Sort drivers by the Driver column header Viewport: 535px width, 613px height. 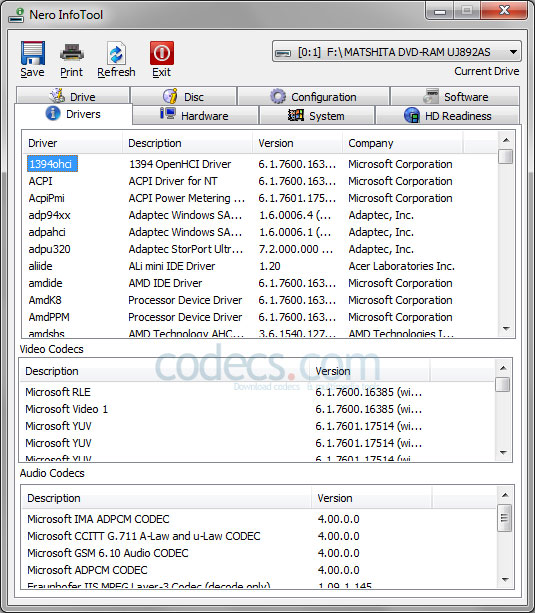coord(72,143)
